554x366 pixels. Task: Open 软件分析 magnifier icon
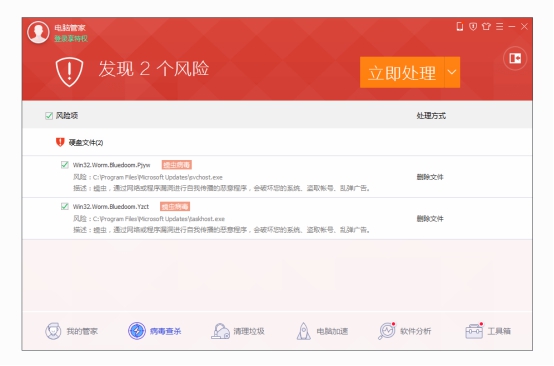pos(387,331)
